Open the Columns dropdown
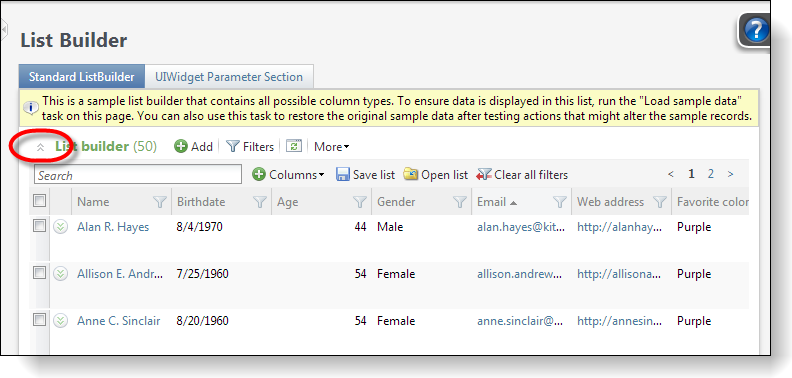Viewport: 792px width, 378px height. 289,175
